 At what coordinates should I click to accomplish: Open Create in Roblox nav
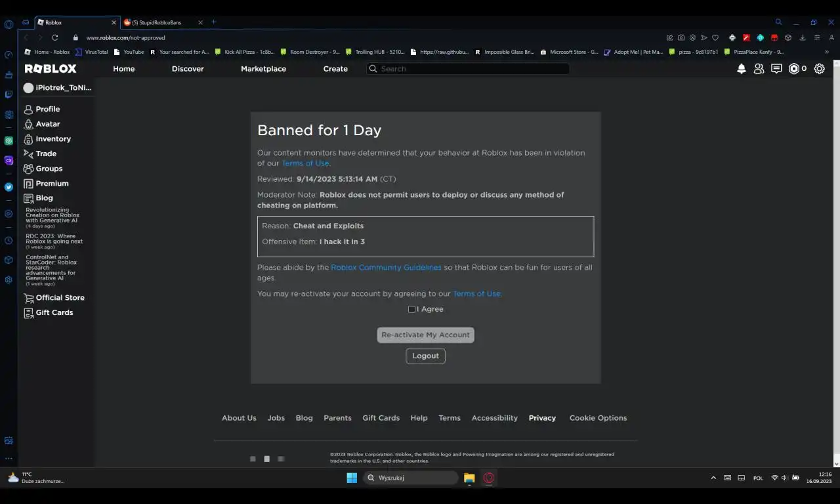click(x=335, y=69)
